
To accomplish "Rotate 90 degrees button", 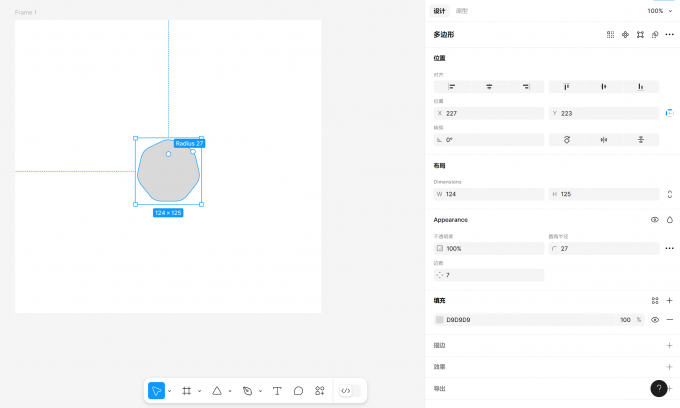I will pyautogui.click(x=567, y=140).
